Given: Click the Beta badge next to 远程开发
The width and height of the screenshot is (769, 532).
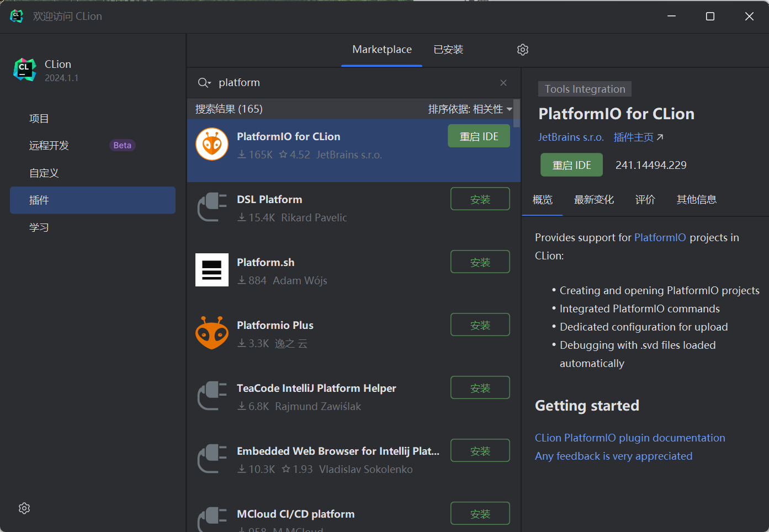Looking at the screenshot, I should [x=123, y=146].
